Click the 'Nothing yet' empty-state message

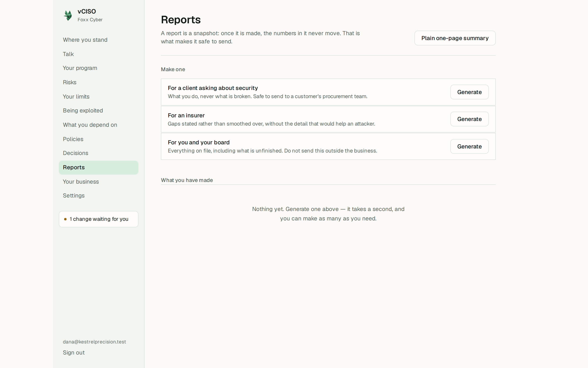click(328, 214)
